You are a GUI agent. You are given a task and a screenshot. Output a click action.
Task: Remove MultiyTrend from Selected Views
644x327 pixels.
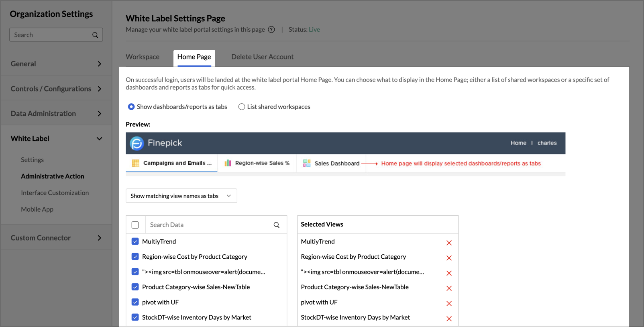click(x=449, y=243)
